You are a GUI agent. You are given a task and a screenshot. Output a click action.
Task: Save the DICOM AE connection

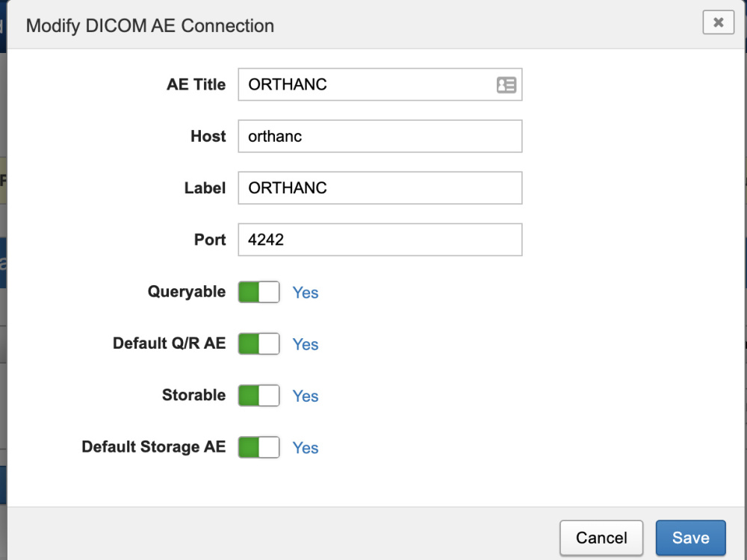691,538
